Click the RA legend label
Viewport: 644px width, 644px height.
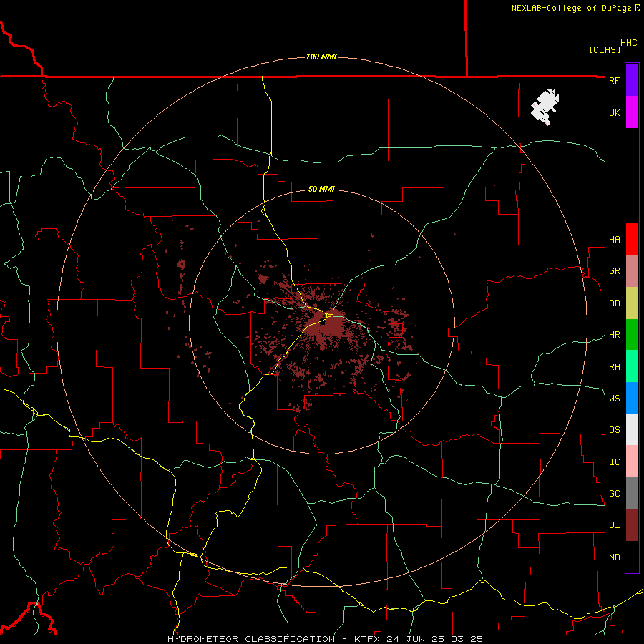pyautogui.click(x=614, y=366)
